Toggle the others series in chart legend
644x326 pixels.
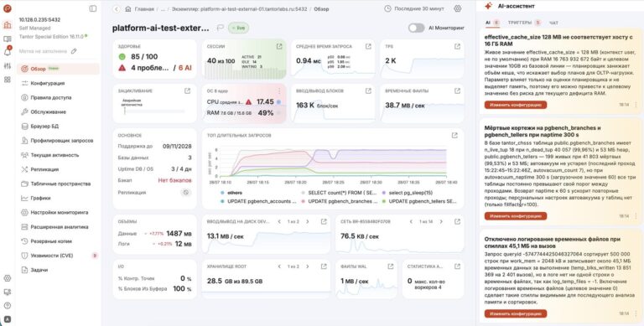coord(232,193)
